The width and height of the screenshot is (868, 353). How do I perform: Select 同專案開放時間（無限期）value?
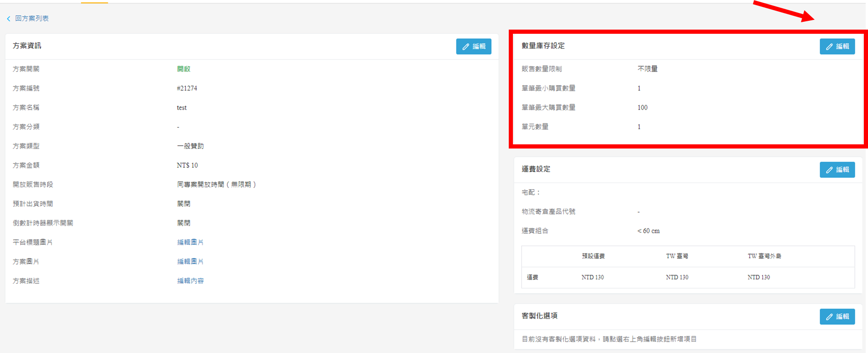click(x=217, y=185)
